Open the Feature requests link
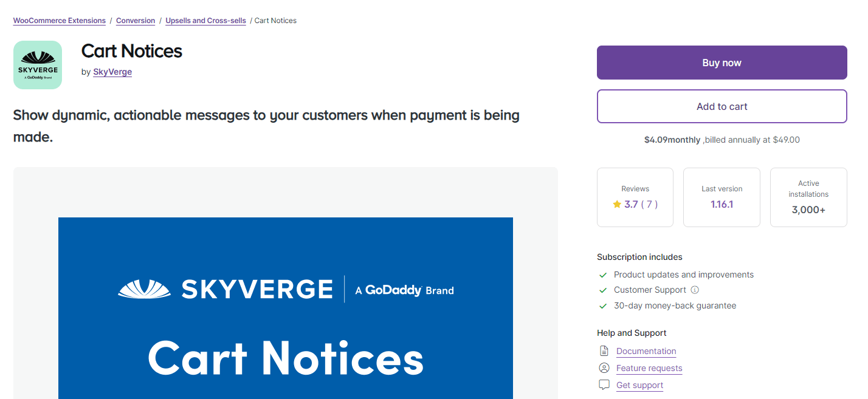Viewport: 868px width, 399px height. point(649,368)
